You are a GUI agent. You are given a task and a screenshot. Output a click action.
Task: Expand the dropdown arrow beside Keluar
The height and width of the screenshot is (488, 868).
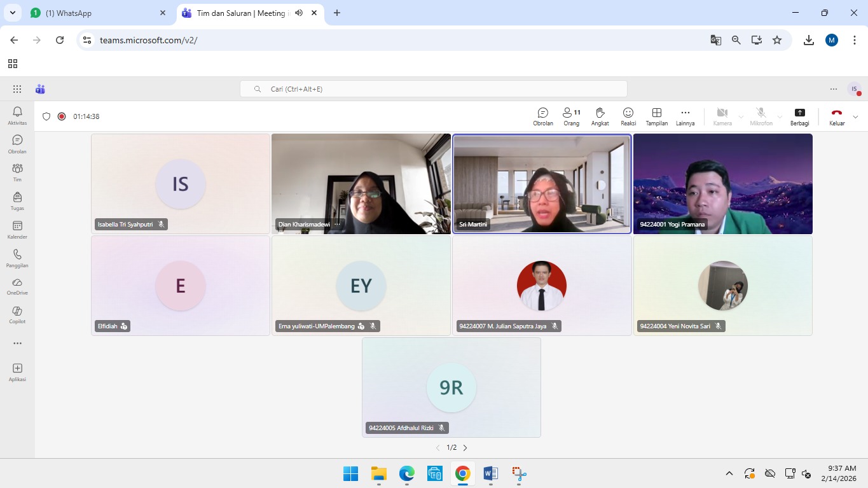tap(855, 117)
